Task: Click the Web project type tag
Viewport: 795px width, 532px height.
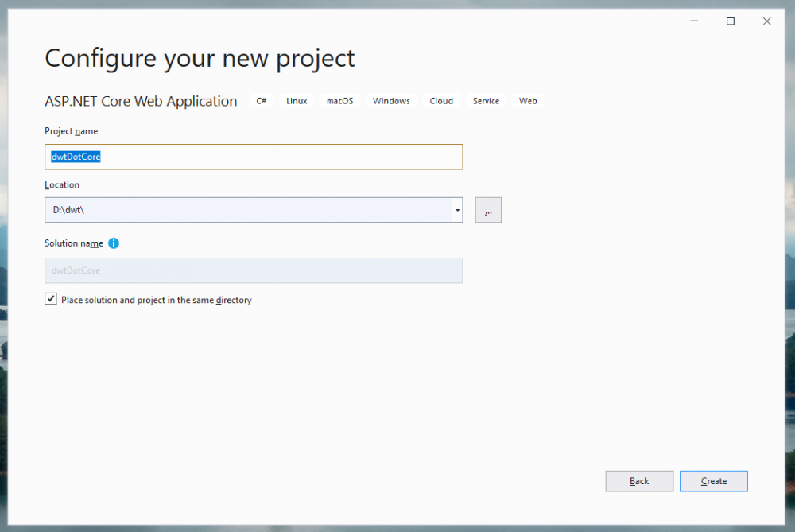Action: click(528, 101)
